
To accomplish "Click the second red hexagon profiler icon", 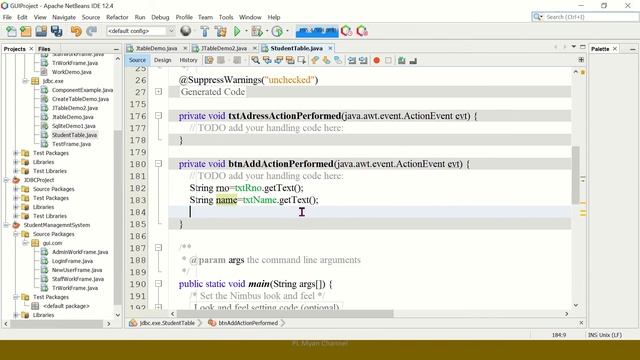I will tap(362, 31).
